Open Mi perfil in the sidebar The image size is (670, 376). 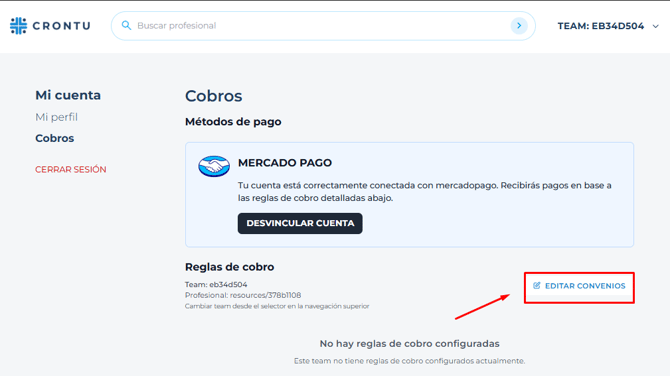pyautogui.click(x=56, y=117)
